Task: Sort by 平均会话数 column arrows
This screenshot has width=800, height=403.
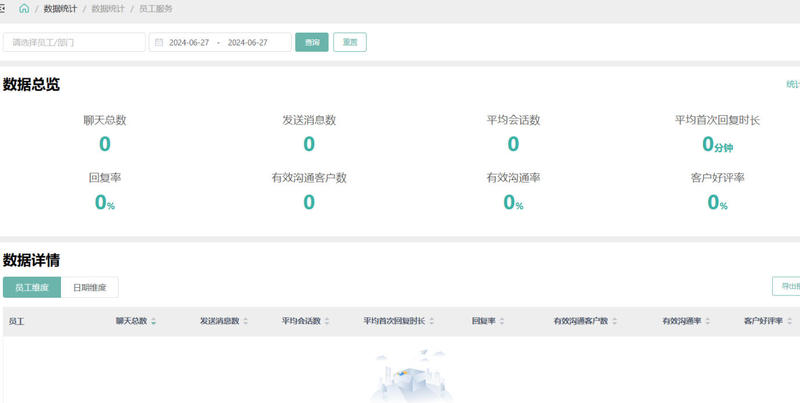Action: (x=327, y=321)
